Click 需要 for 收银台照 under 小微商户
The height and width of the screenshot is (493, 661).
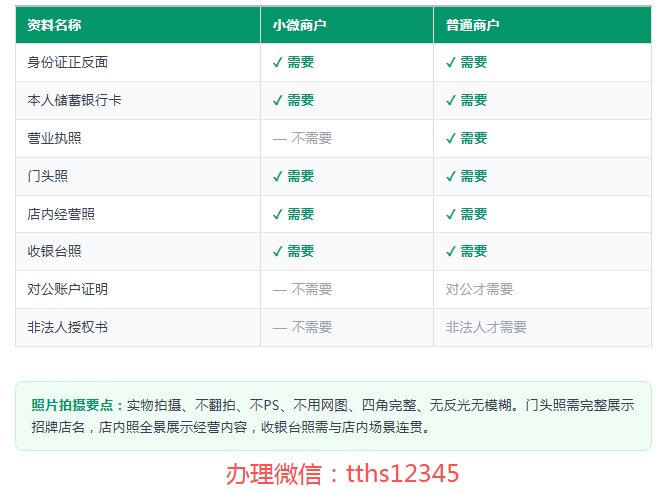tap(293, 251)
